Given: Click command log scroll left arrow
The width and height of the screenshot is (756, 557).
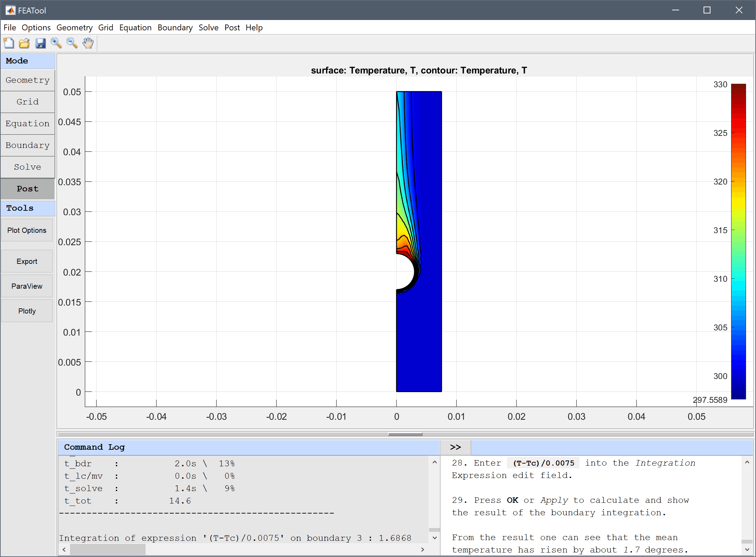Looking at the screenshot, I should [x=64, y=549].
